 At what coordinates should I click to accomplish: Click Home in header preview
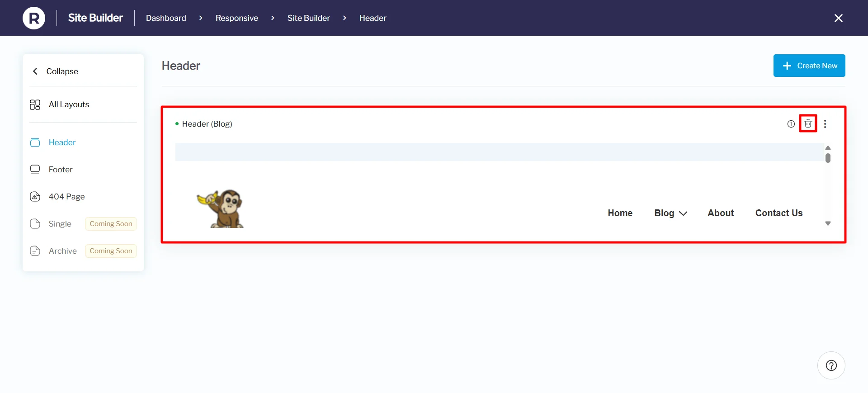point(620,213)
